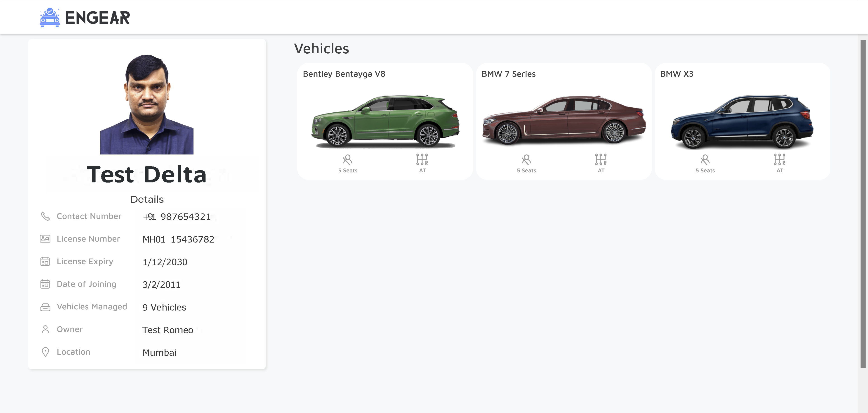Select the BMW X3 title
The width and height of the screenshot is (868, 413).
[x=677, y=74]
